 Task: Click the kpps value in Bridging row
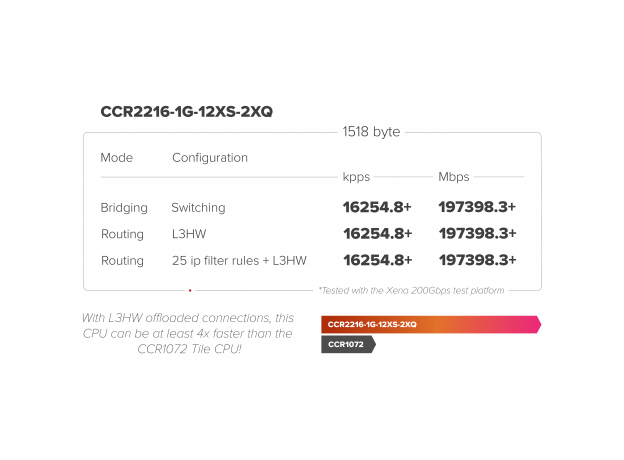tap(378, 208)
